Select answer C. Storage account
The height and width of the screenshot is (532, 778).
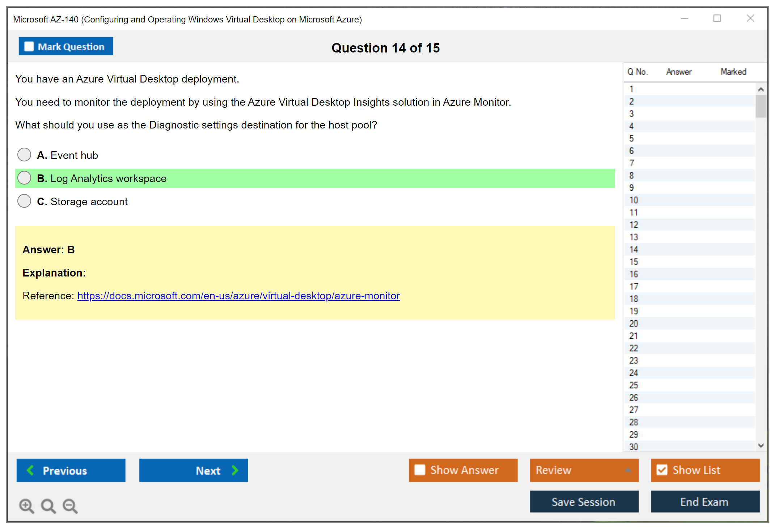point(24,201)
